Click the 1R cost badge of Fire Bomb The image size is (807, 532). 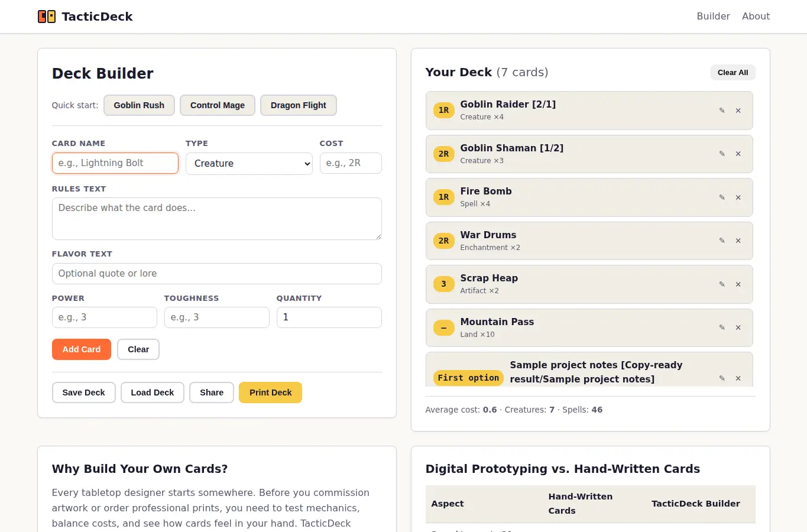[443, 197]
